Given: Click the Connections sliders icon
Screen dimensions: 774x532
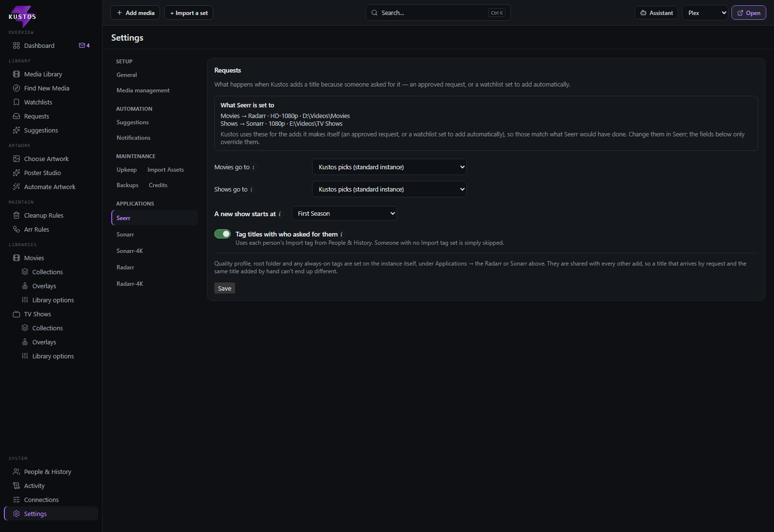Looking at the screenshot, I should tap(16, 500).
